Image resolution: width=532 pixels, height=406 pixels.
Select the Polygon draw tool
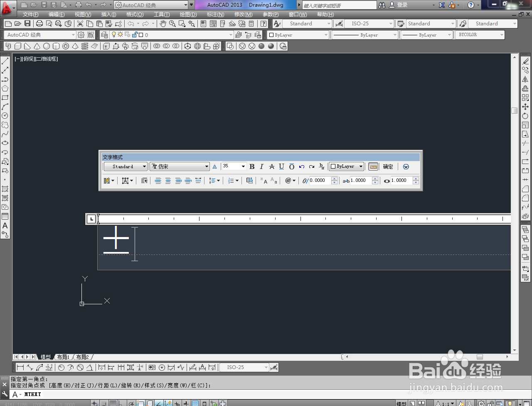pyautogui.click(x=5, y=88)
